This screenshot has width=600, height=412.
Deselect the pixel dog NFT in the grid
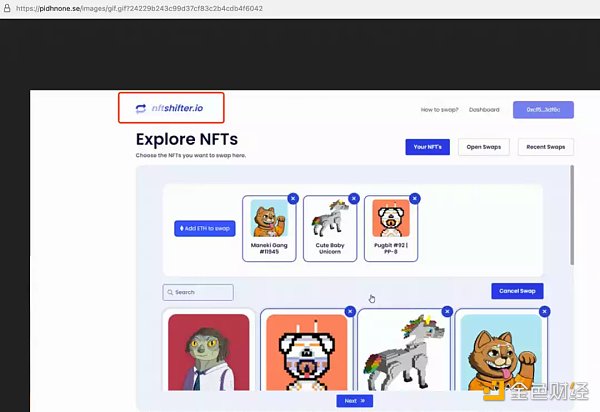coord(350,312)
